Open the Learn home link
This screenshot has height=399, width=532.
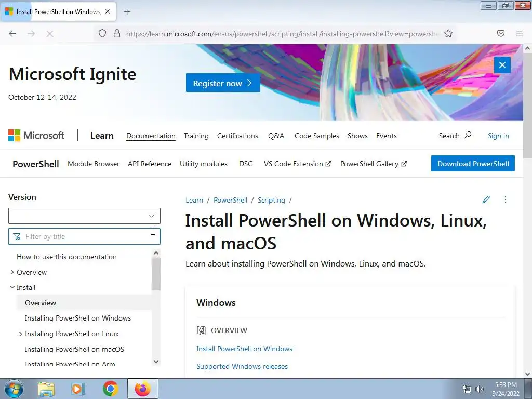click(x=102, y=136)
